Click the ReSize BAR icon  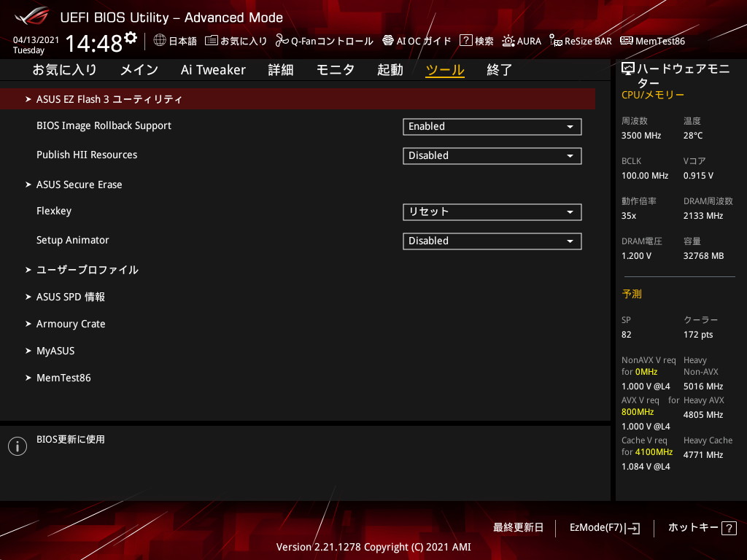tap(555, 41)
